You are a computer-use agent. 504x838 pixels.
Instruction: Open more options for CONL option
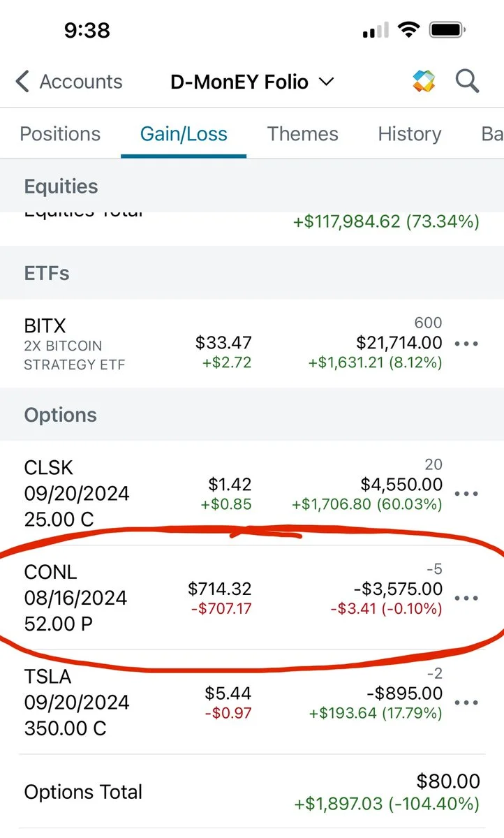click(x=466, y=598)
